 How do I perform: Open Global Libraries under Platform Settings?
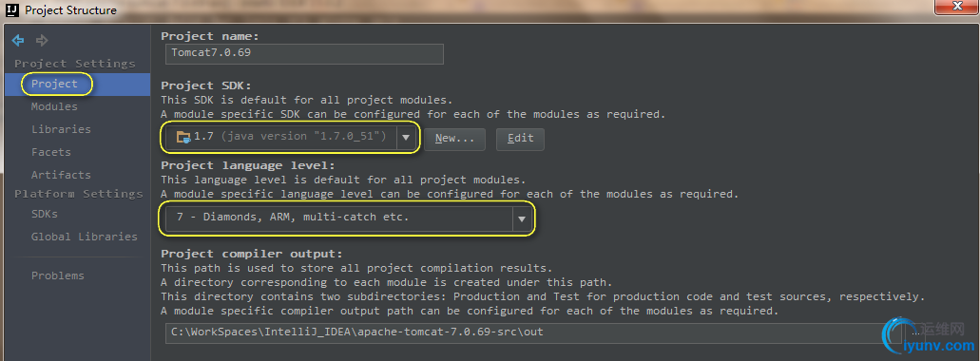(85, 237)
